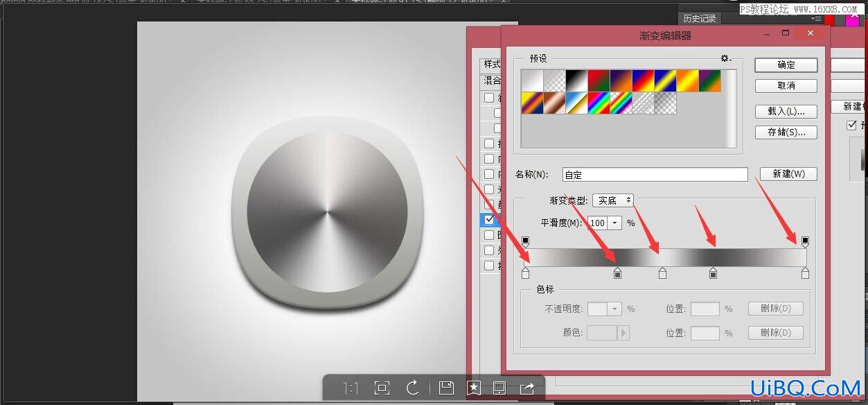Select the black to white gradient preset

click(577, 80)
